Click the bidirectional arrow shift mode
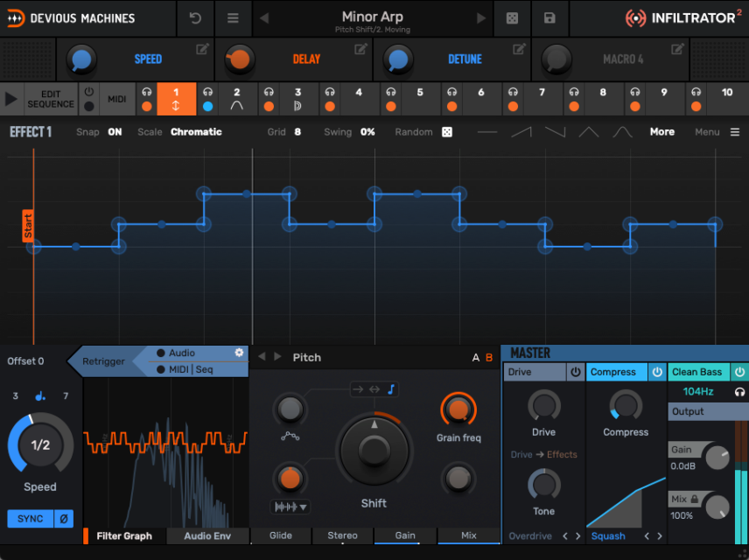This screenshot has height=560, width=749. click(374, 389)
